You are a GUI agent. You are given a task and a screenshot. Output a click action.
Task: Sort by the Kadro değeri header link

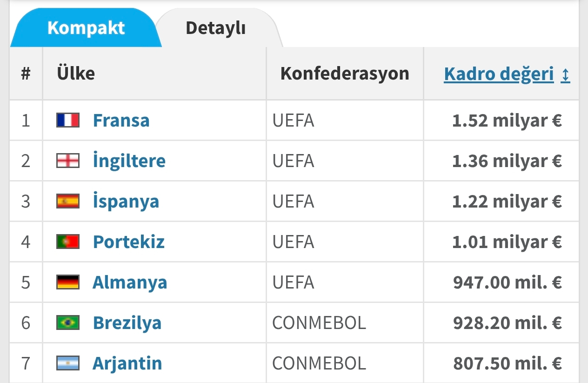[x=499, y=74]
